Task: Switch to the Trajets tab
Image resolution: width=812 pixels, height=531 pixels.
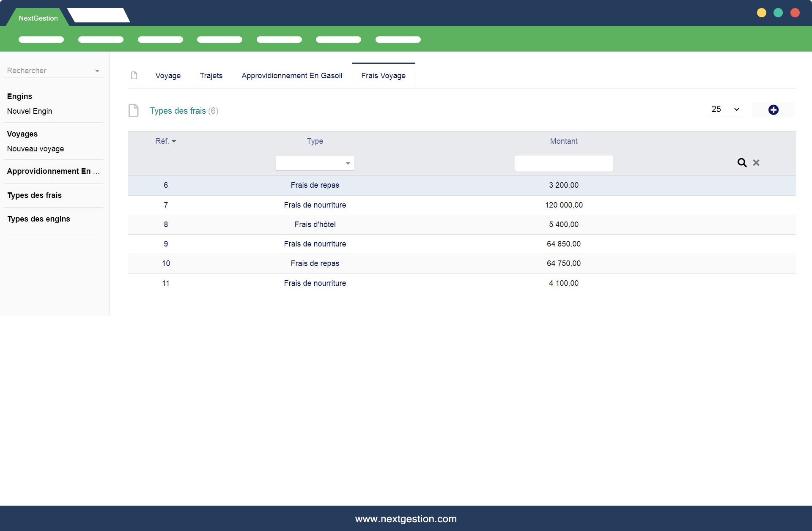Action: tap(211, 76)
